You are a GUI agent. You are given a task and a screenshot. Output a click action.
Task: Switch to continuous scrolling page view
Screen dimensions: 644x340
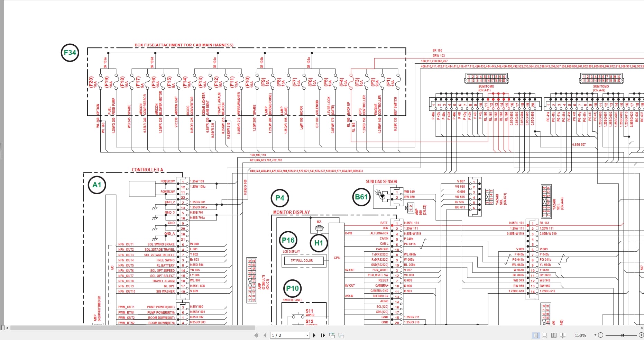coord(545,335)
